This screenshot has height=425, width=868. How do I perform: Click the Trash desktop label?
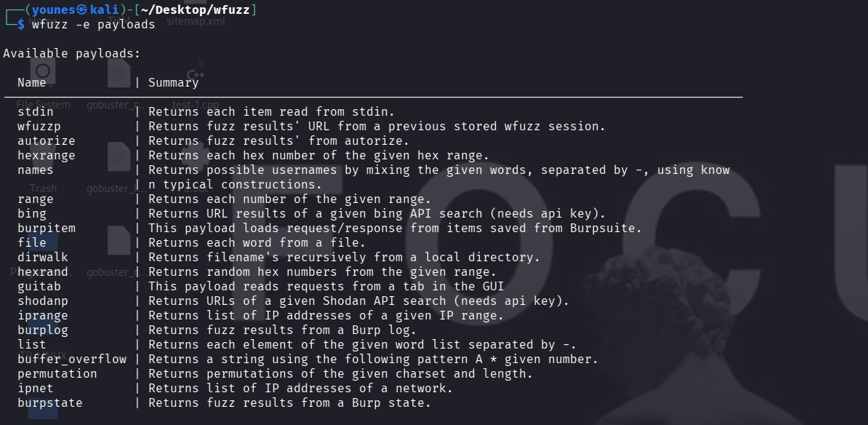pos(43,188)
